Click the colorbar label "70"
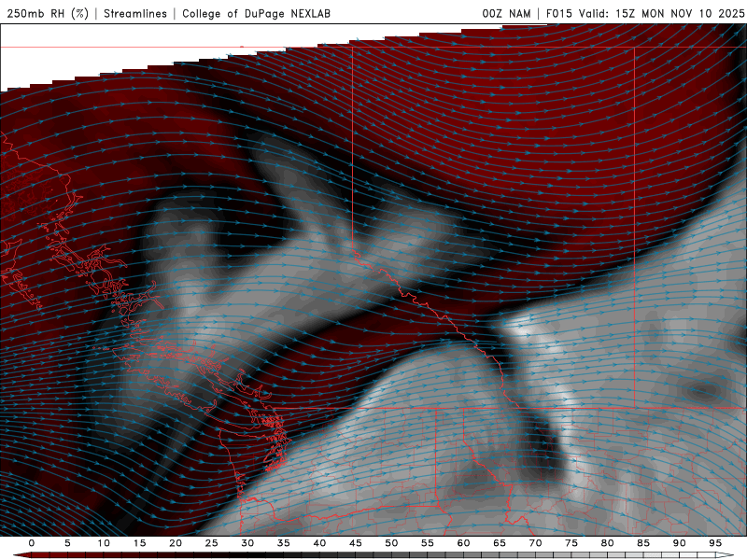 pyautogui.click(x=535, y=543)
